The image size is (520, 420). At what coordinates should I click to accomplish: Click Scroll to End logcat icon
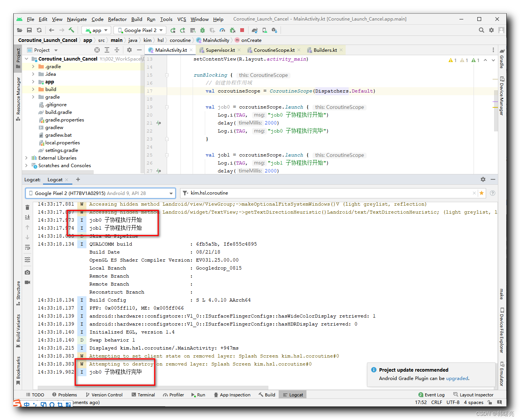[x=27, y=217]
